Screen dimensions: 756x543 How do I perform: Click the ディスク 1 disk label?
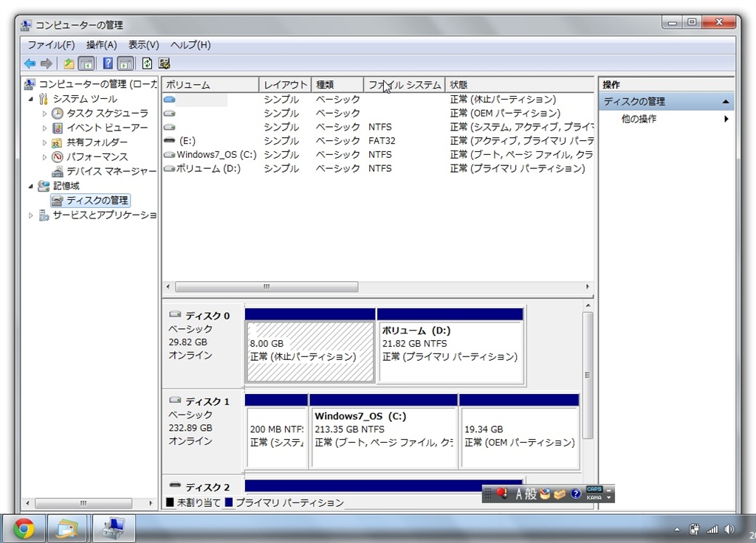(207, 402)
